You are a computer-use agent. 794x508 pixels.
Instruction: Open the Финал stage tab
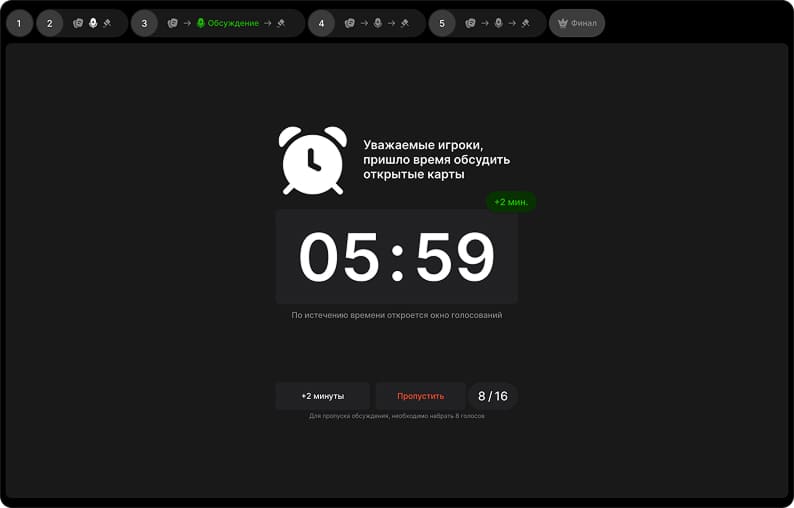pyautogui.click(x=577, y=23)
